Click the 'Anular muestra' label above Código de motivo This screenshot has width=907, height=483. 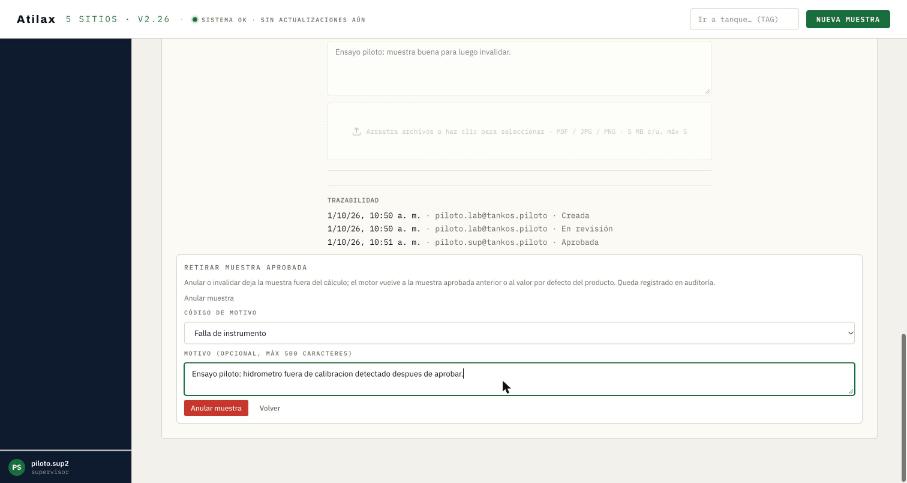[x=209, y=298]
